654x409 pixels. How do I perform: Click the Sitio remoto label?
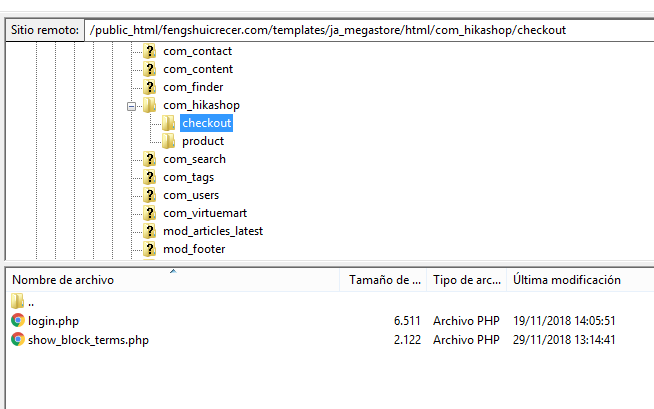click(45, 30)
